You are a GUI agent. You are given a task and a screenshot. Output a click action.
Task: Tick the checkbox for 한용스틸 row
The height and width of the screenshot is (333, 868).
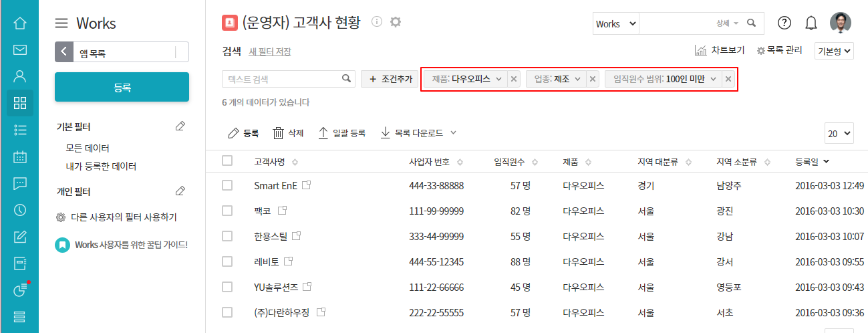tap(227, 236)
